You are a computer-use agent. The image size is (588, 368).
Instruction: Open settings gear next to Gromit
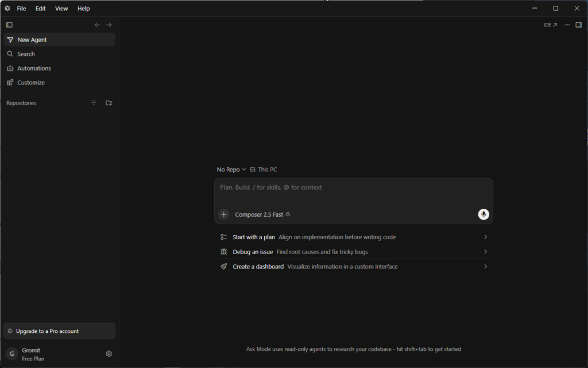click(109, 354)
